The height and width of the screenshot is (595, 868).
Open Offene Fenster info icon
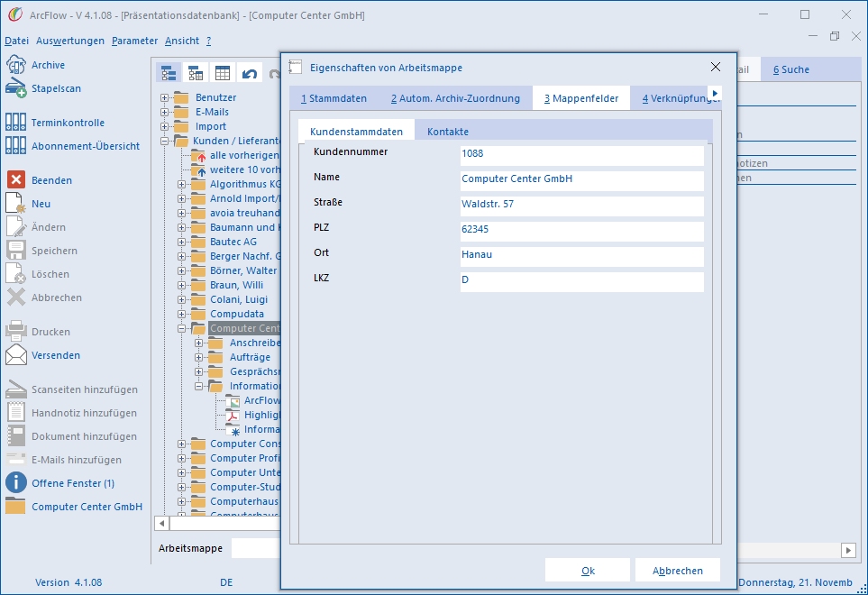(x=15, y=482)
